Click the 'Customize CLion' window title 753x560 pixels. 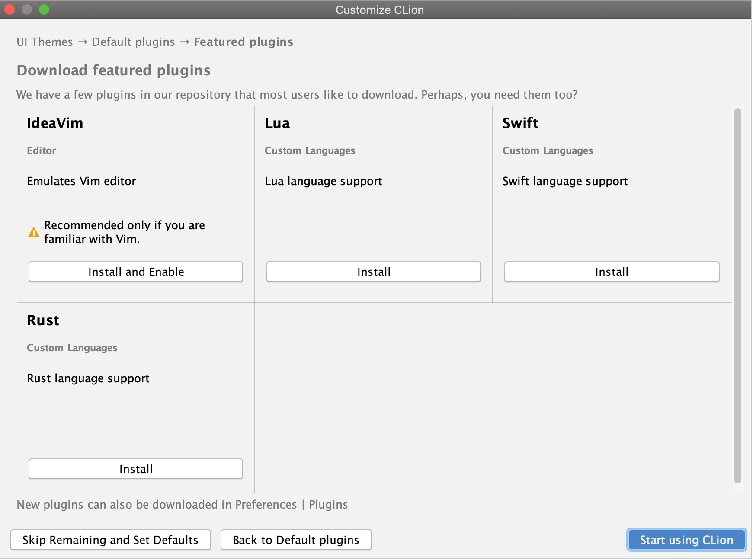[x=380, y=10]
